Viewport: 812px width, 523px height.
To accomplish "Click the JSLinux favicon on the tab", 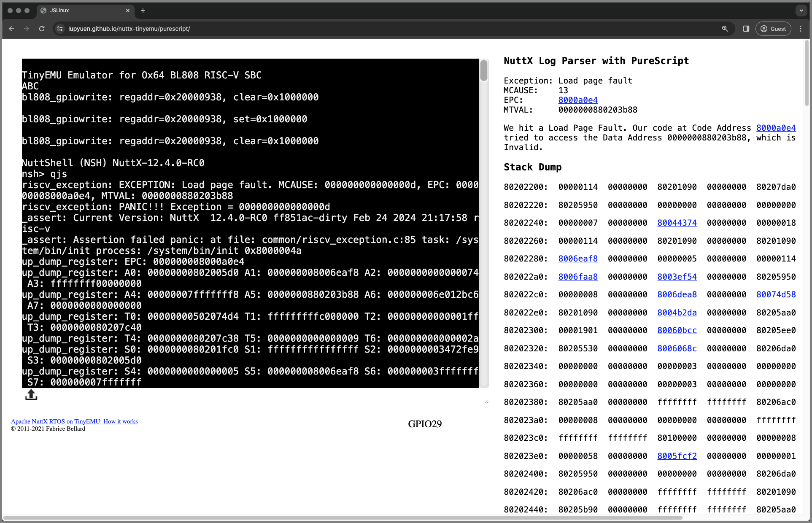I will [43, 10].
